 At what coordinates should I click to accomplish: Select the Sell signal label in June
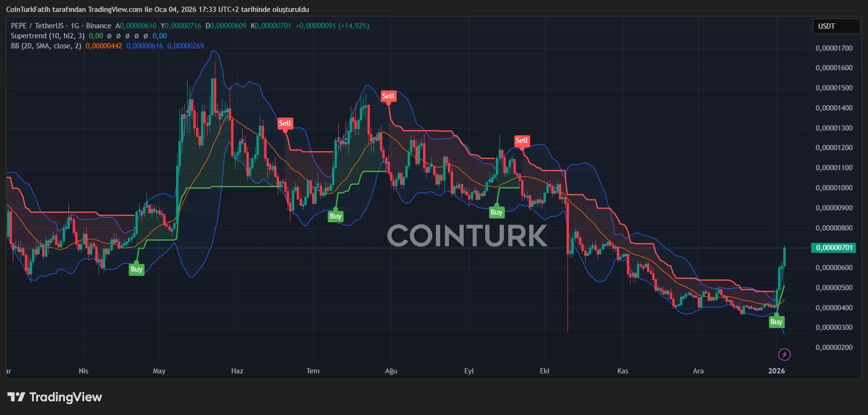click(x=285, y=123)
